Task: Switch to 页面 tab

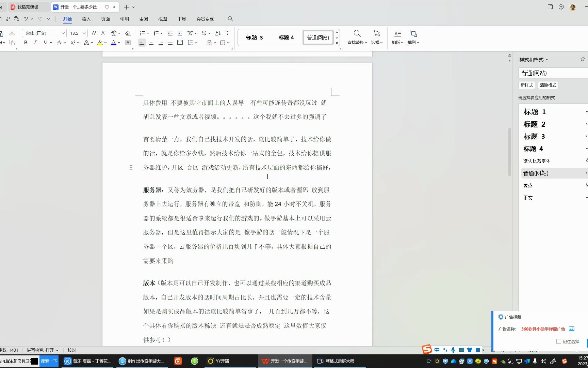Action: [x=105, y=19]
